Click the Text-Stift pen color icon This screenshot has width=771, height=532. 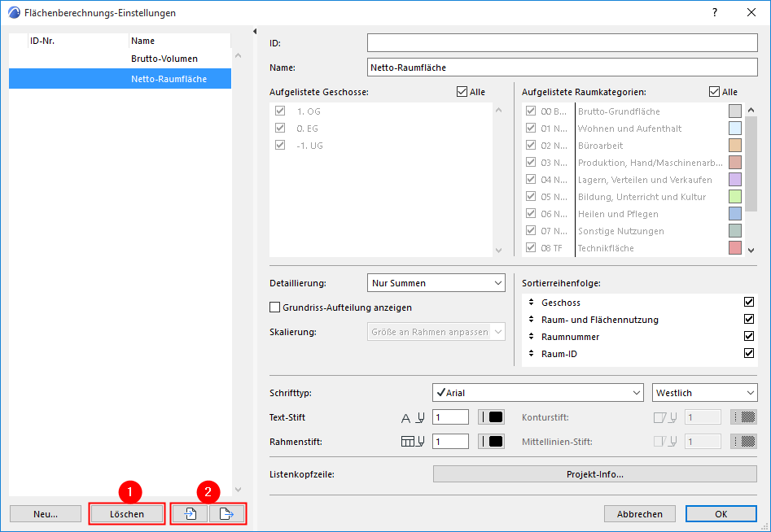(491, 417)
